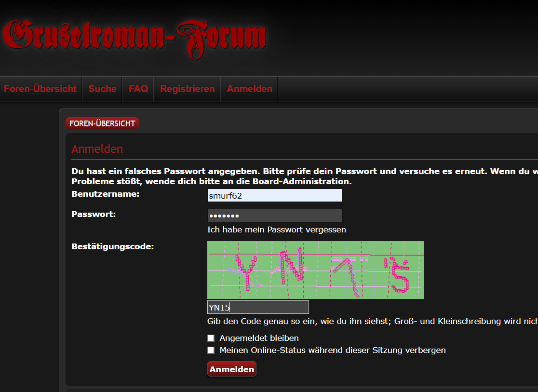Focus the captcha code field containing YN15
This screenshot has height=392, width=538.
(x=258, y=307)
